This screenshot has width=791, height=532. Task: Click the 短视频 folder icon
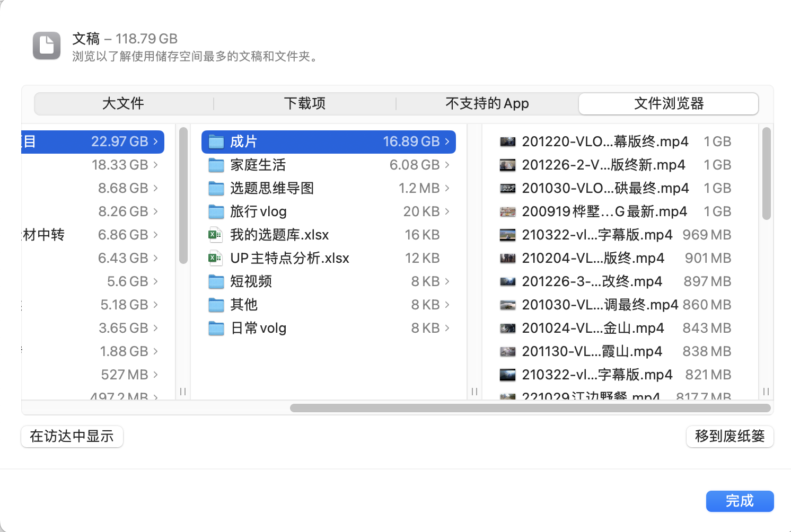click(216, 281)
